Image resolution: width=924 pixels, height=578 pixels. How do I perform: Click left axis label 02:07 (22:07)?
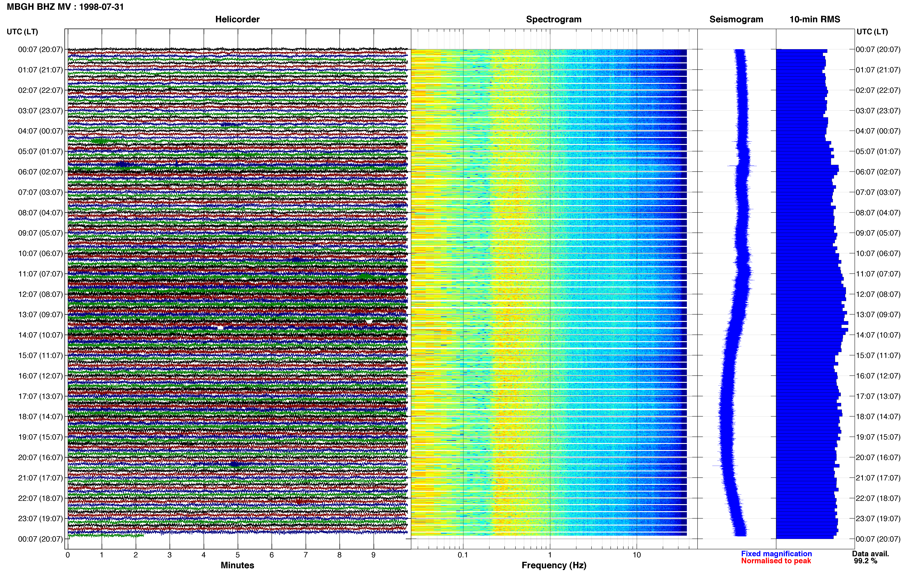point(41,90)
